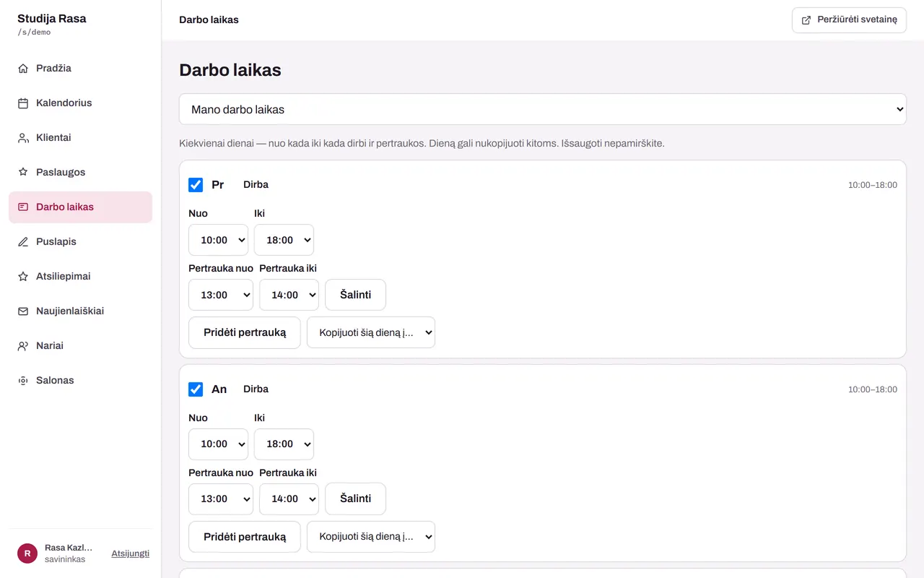The height and width of the screenshot is (578, 924).
Task: Open the Salonas section
Action: 80,381
